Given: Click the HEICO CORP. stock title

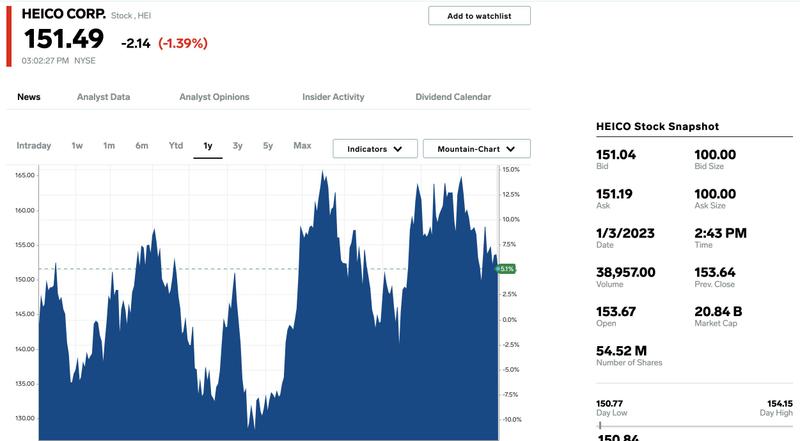Looking at the screenshot, I should tap(64, 14).
